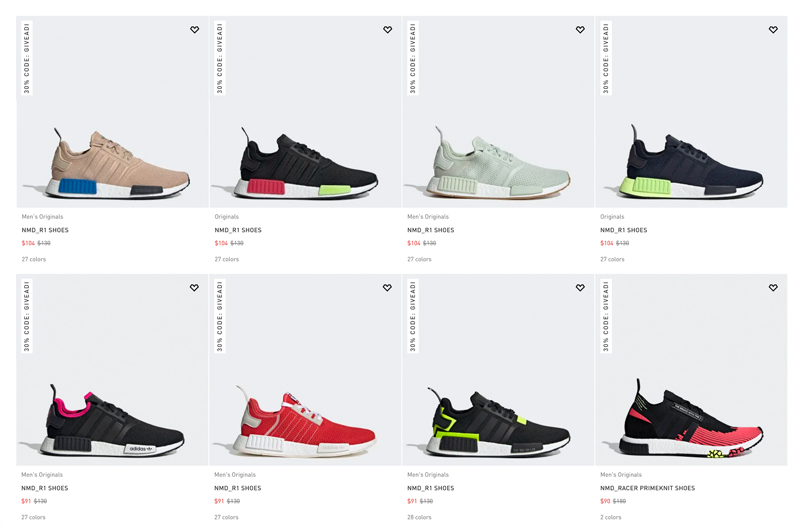Click Men's Originals label under red shoe

coord(235,475)
